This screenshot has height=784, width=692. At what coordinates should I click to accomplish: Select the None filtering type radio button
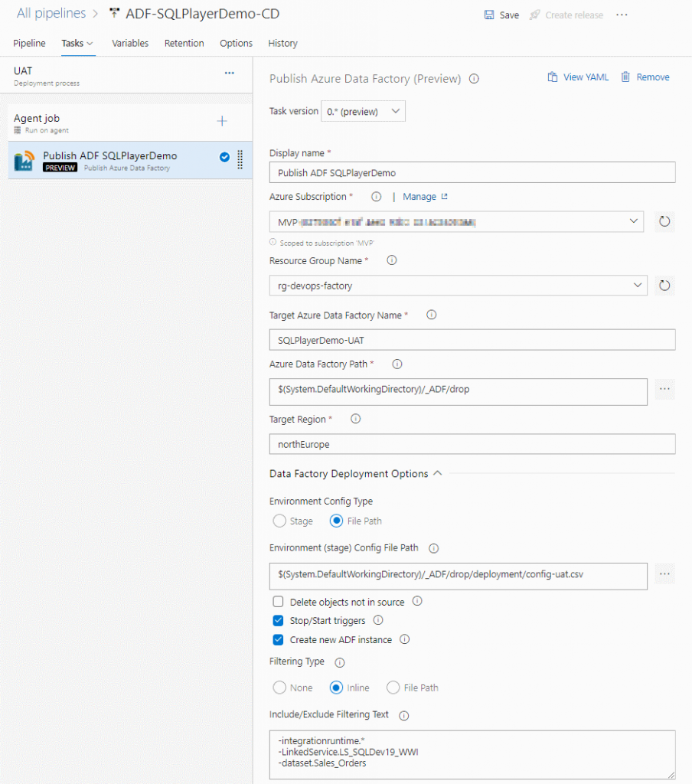281,688
